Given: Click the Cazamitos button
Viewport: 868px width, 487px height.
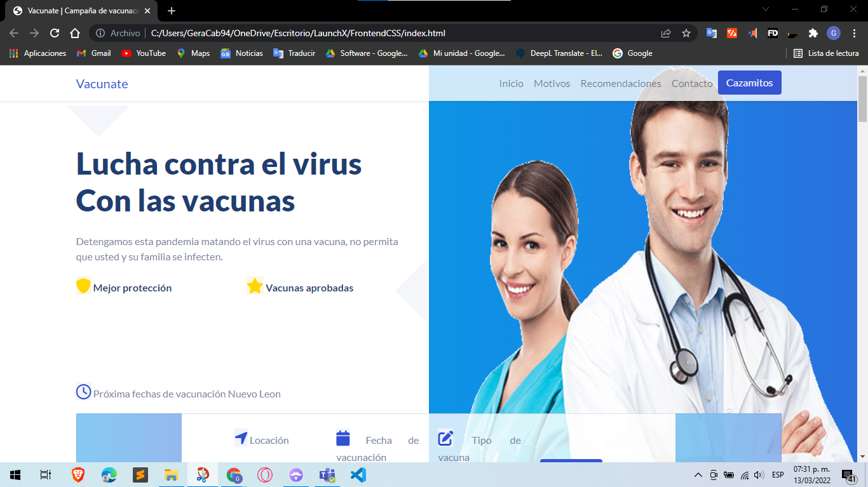Looking at the screenshot, I should 749,83.
